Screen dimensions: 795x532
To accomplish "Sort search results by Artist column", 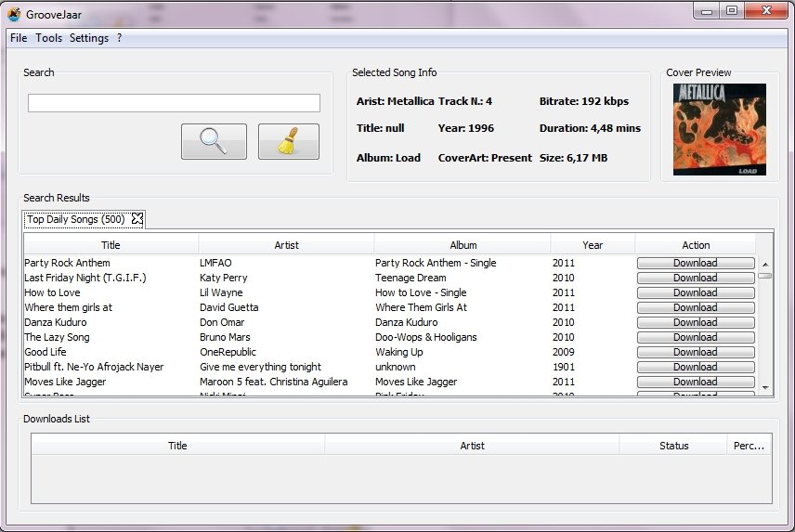I will [286, 245].
